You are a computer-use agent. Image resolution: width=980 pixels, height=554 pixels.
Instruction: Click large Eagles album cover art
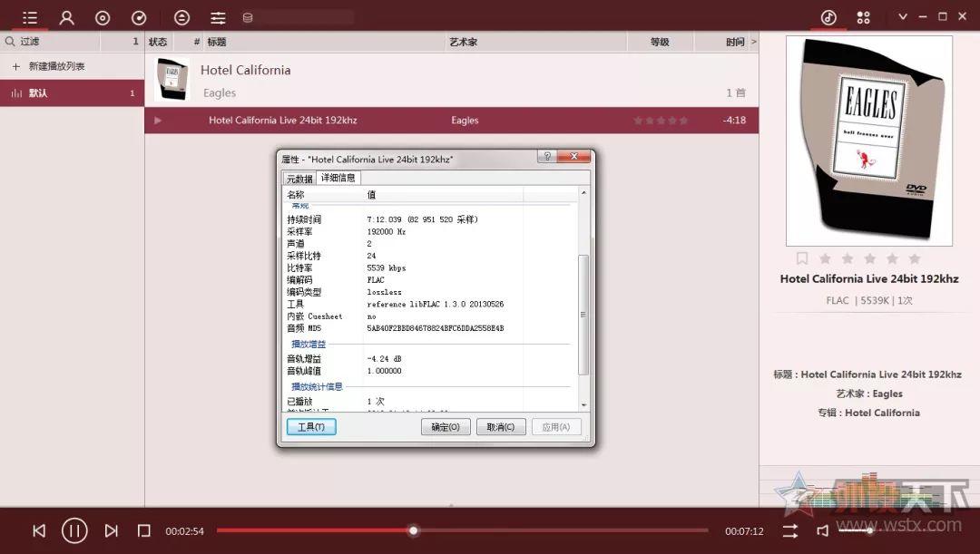click(868, 141)
